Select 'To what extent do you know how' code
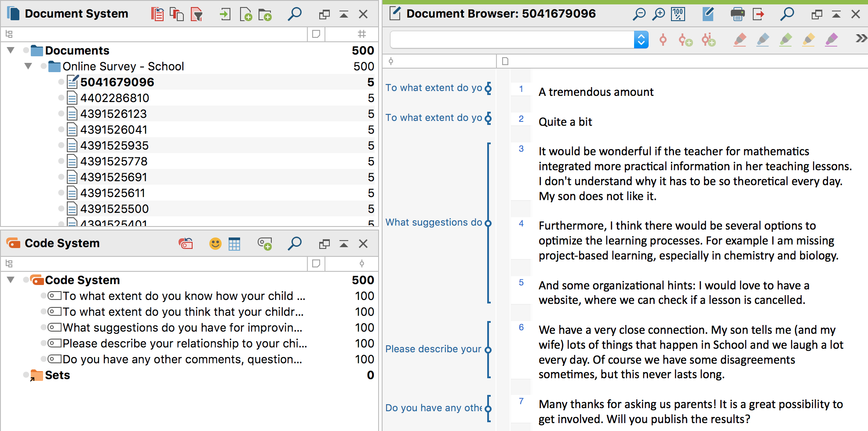 pyautogui.click(x=184, y=296)
